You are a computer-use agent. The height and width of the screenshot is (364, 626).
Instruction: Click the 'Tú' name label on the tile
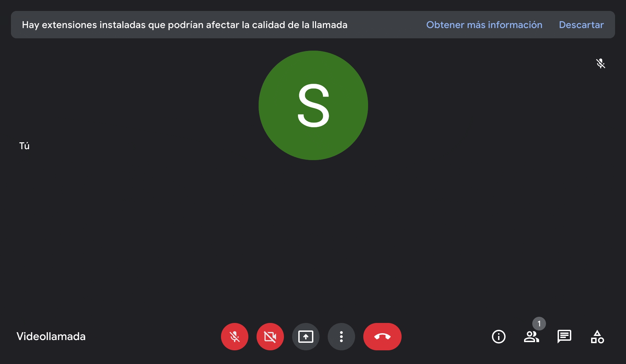(x=24, y=146)
